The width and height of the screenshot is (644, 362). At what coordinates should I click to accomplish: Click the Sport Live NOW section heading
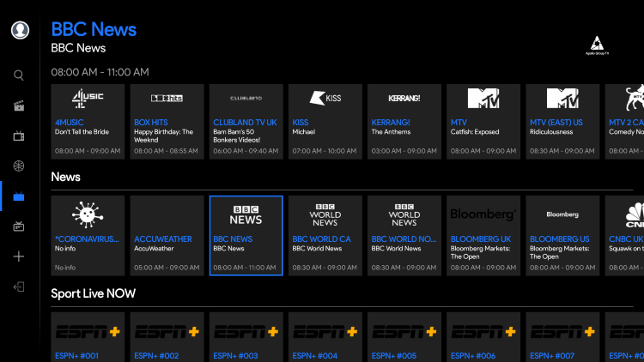pyautogui.click(x=94, y=293)
